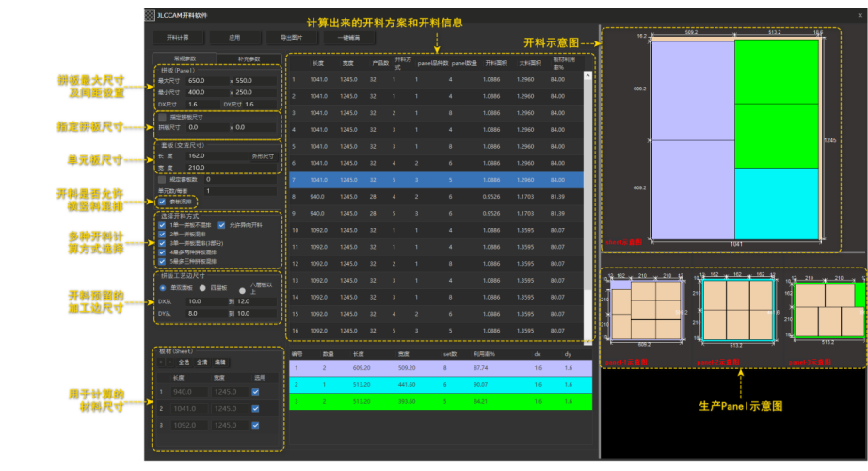
Task: Click the 应用 button
Action: tap(234, 38)
